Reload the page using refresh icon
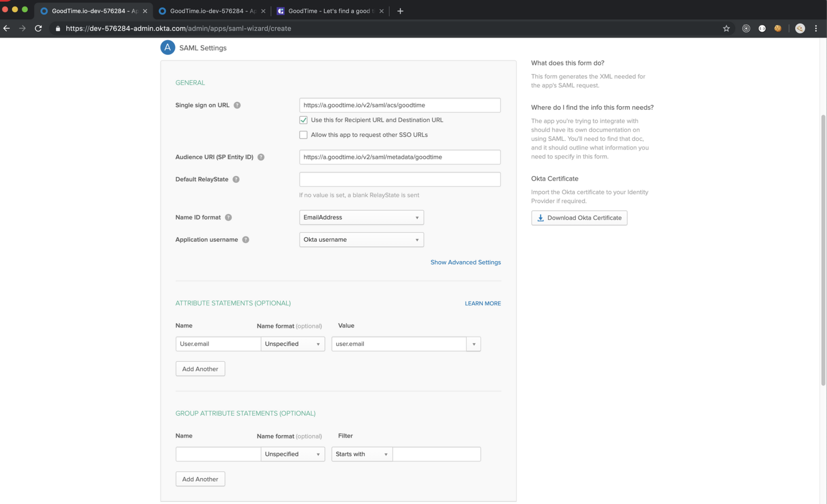Viewport: 827px width, 504px height. point(38,28)
